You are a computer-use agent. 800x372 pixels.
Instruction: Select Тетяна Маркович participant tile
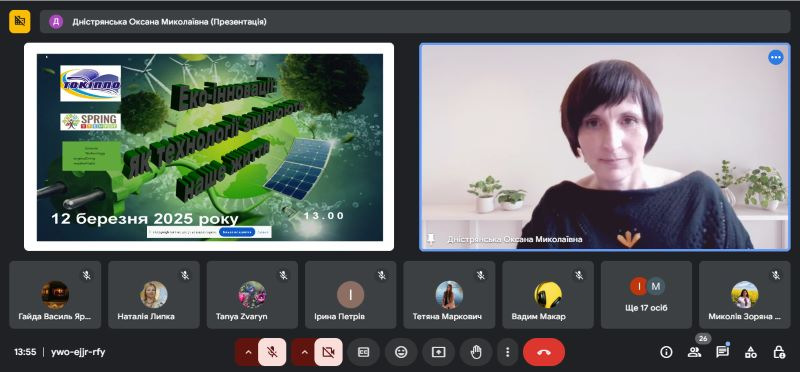[x=449, y=295]
